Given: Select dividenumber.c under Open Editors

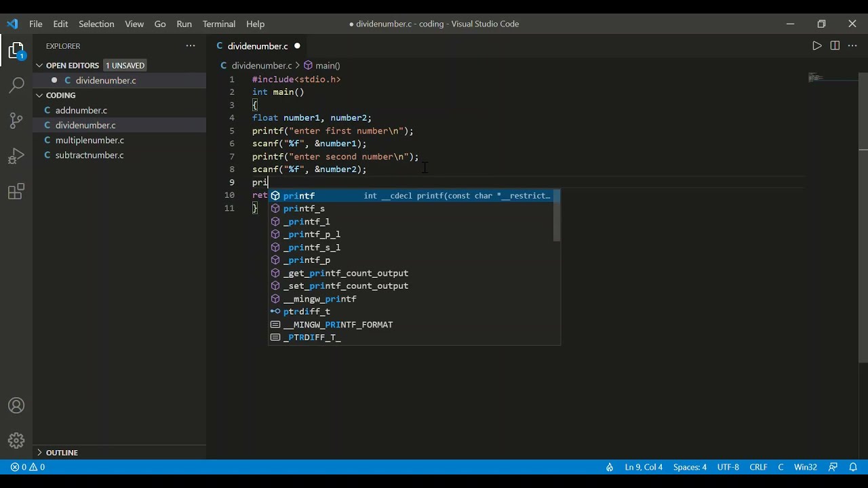Looking at the screenshot, I should (x=119, y=80).
